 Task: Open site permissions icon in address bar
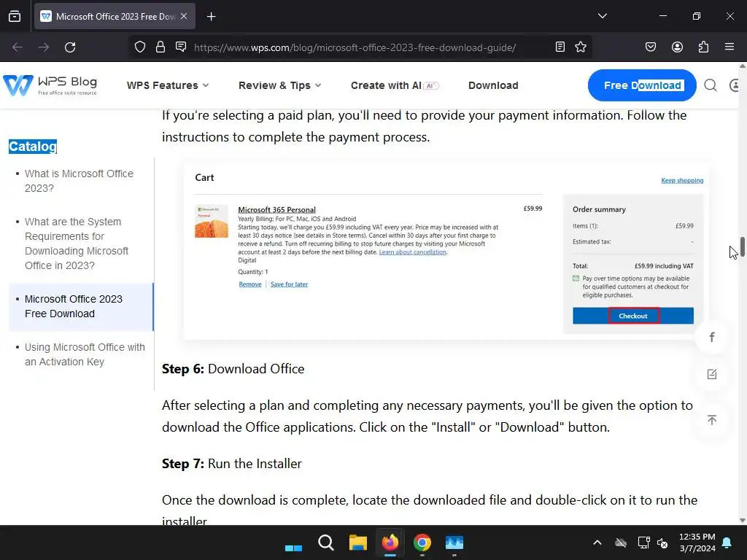(x=181, y=47)
